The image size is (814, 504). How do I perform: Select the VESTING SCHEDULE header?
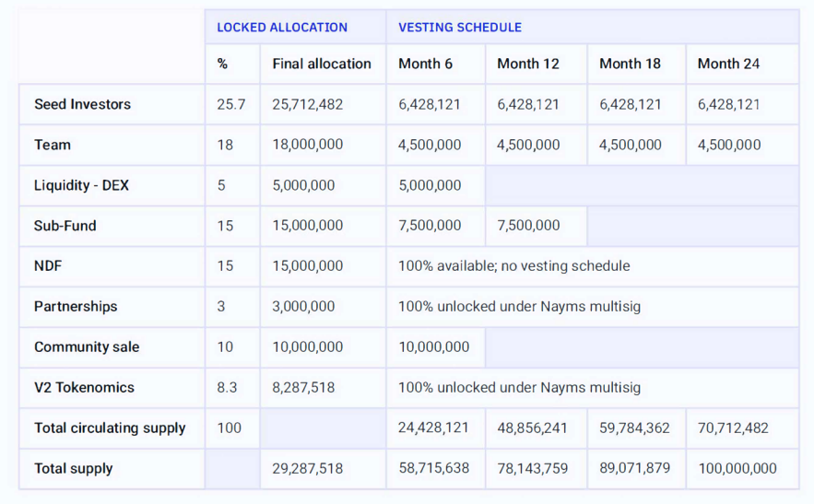pos(459,27)
